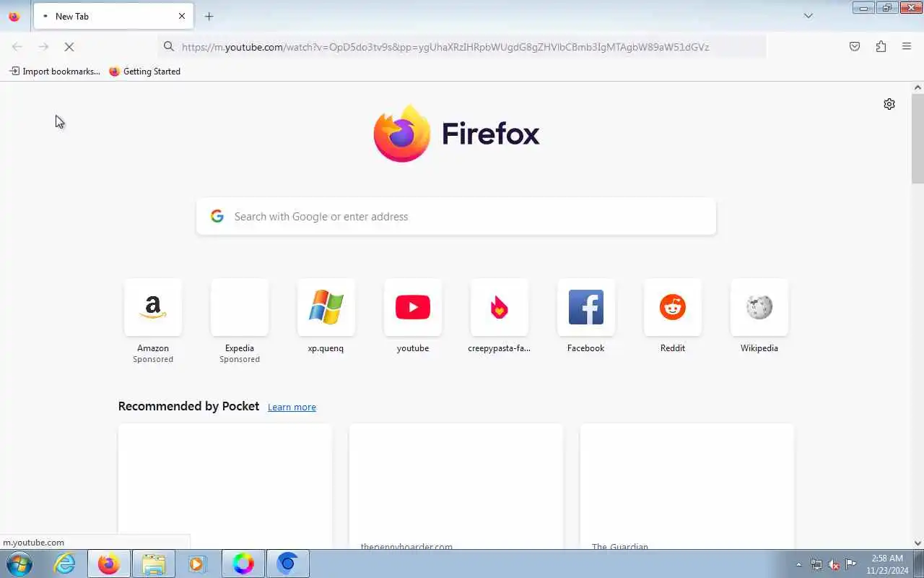Click the search magnifier icon in address bar
Image resolution: width=924 pixels, height=578 pixels.
tap(169, 46)
